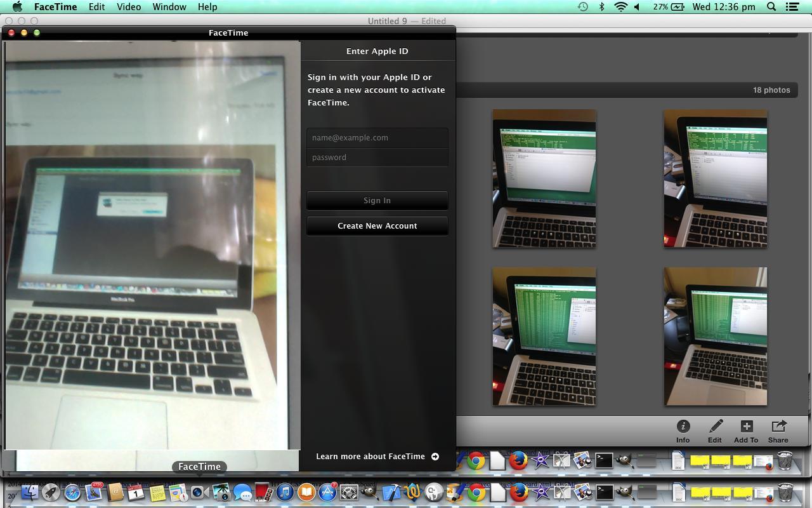Open iBooks from the Dock
The image size is (812, 508).
pos(306,493)
